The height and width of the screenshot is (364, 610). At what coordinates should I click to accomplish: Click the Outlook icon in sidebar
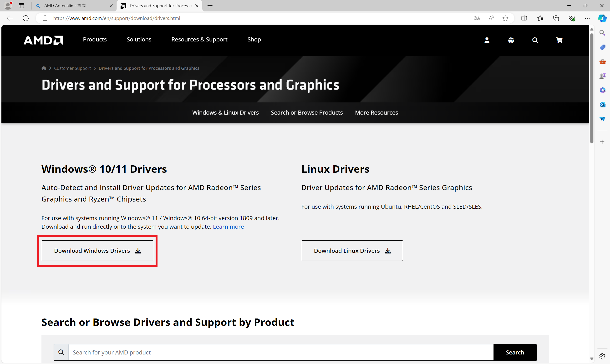coord(602,105)
